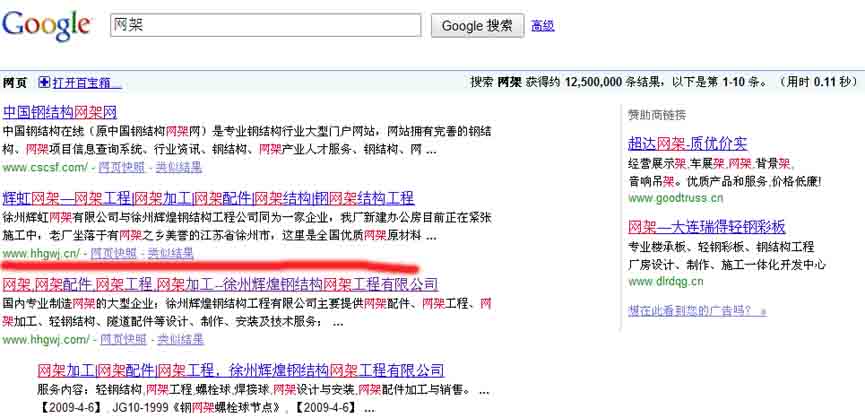
Task: Click the plus icon beside 打开百宝箱
Action: 44,83
